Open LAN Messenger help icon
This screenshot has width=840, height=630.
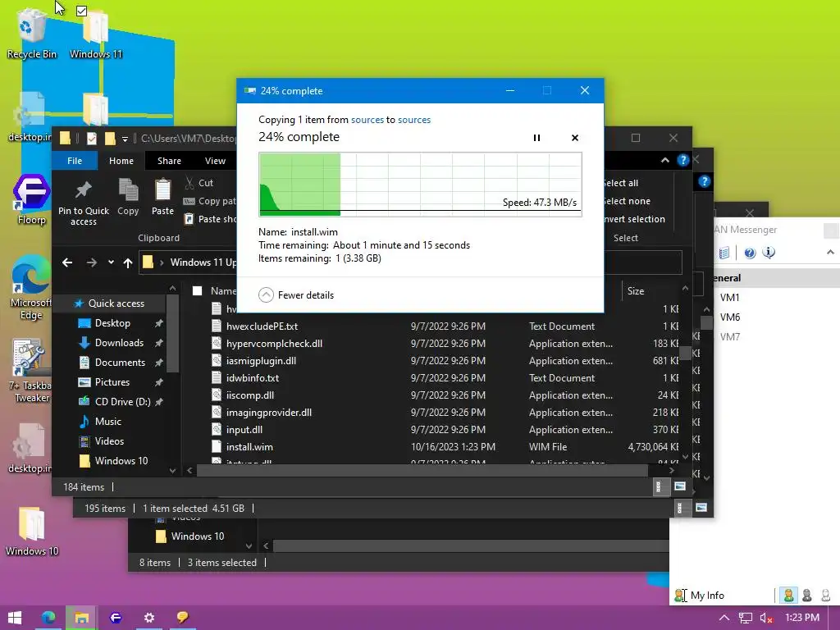750,253
